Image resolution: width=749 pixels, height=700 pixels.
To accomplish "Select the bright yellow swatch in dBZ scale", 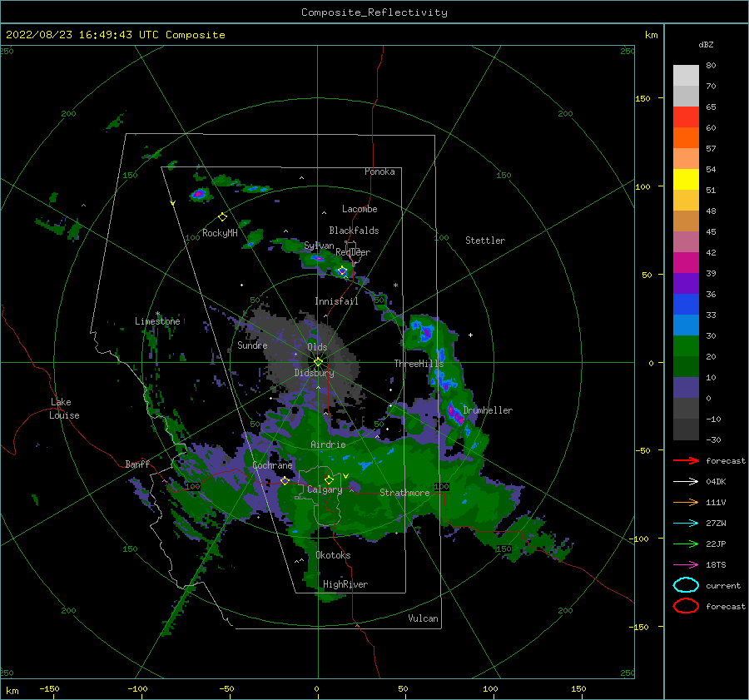I will pyautogui.click(x=686, y=180).
